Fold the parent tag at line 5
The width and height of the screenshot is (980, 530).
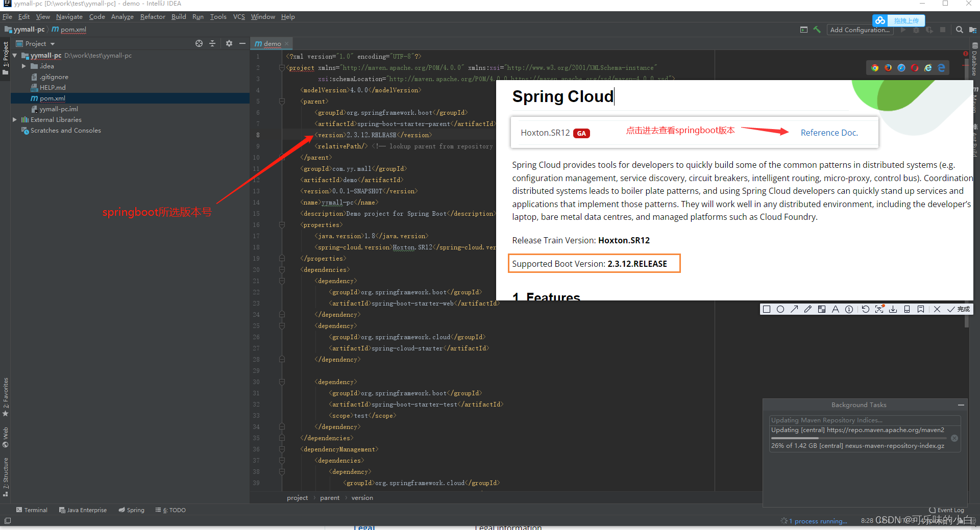pyautogui.click(x=282, y=102)
